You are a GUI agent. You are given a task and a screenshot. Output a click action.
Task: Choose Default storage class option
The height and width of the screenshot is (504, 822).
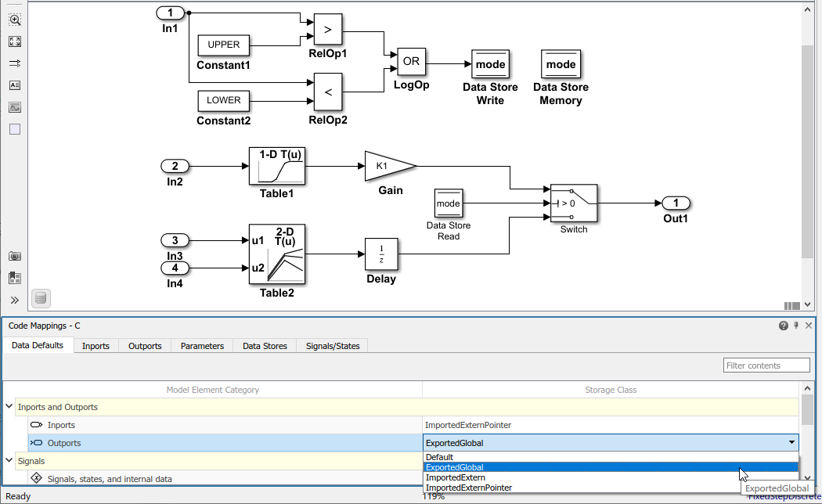coord(439,457)
